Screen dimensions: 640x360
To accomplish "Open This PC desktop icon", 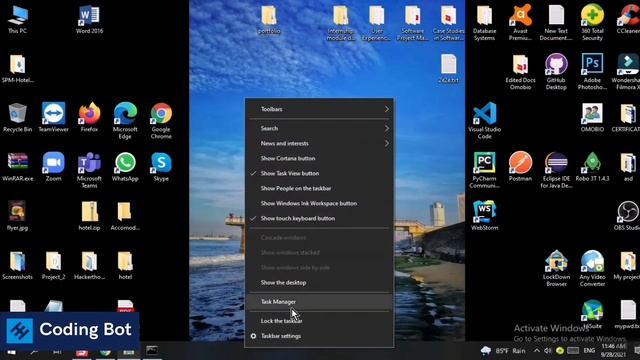I will (18, 20).
